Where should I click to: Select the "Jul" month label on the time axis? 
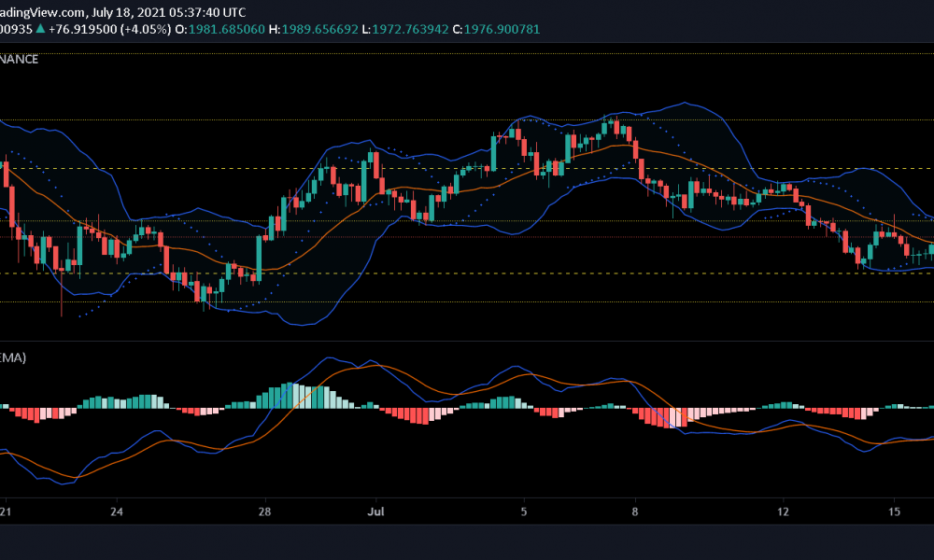point(375,511)
